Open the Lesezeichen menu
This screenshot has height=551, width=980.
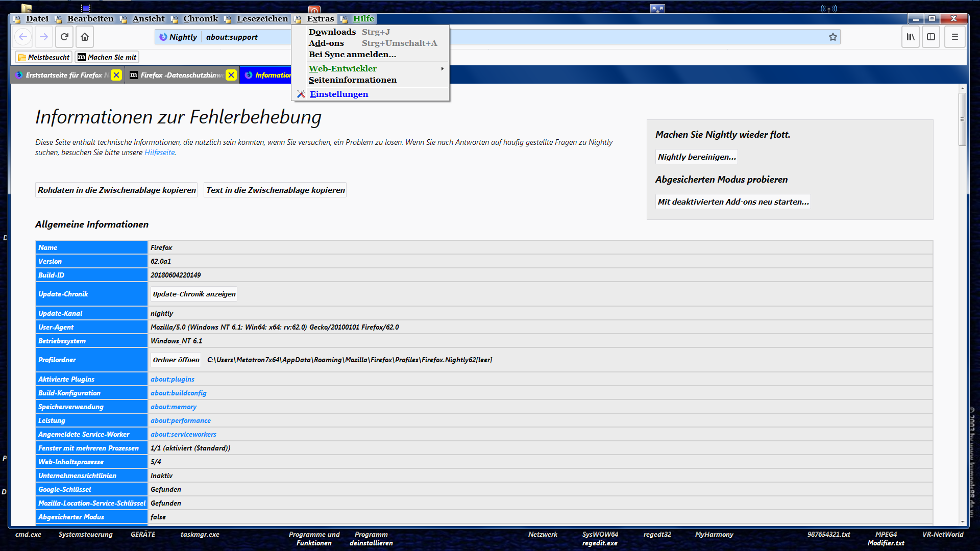coord(262,19)
